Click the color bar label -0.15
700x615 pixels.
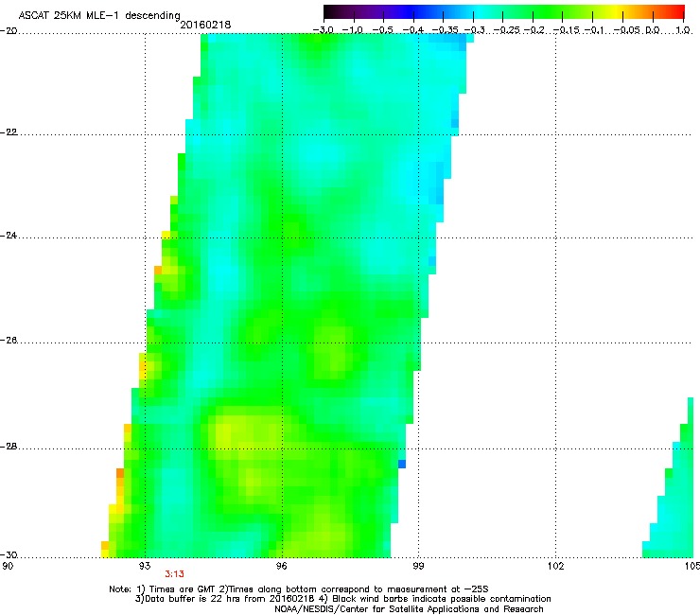567,30
